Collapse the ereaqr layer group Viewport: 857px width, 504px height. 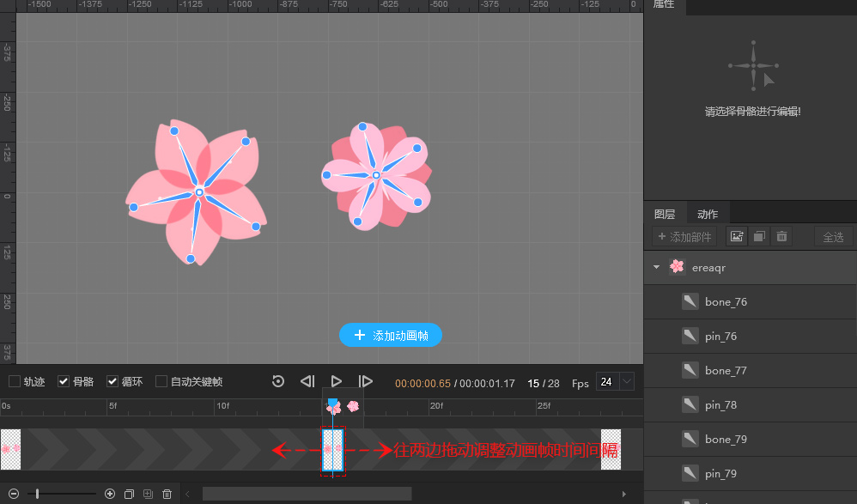pyautogui.click(x=657, y=267)
